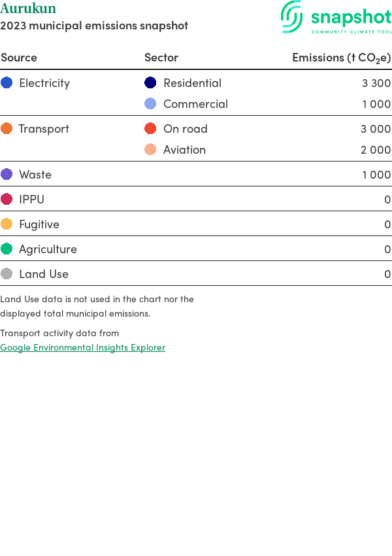Click the dark blue Residential dot
392x556 pixels.
tap(150, 82)
